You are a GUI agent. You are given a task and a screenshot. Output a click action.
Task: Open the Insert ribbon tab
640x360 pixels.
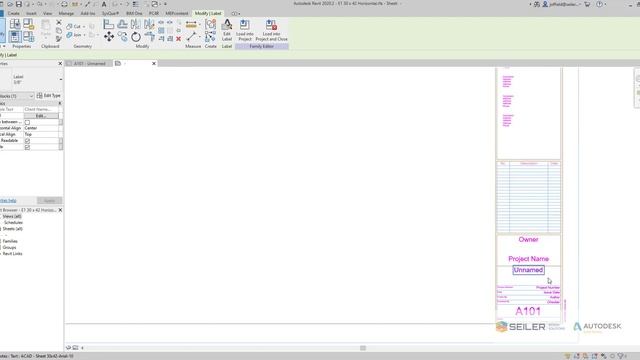pos(31,13)
